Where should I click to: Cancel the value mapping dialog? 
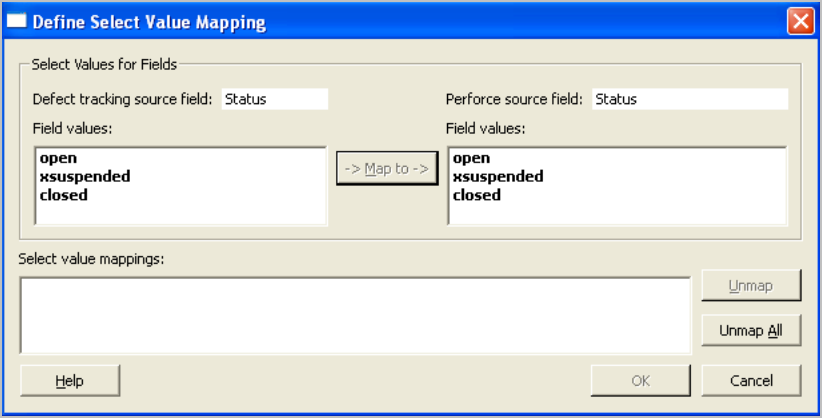click(x=751, y=381)
